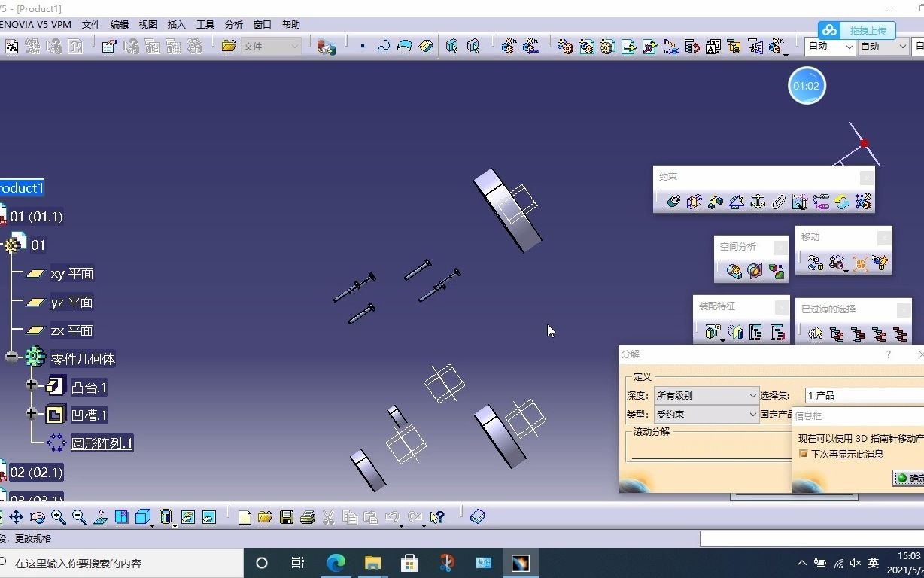Open the 编辑 menu
The width and height of the screenshot is (924, 578).
pyautogui.click(x=120, y=25)
